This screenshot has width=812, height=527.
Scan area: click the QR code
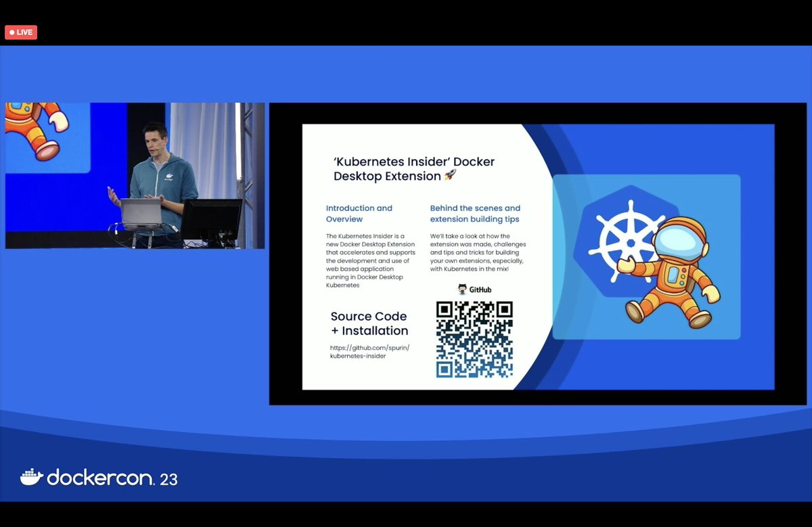point(475,338)
